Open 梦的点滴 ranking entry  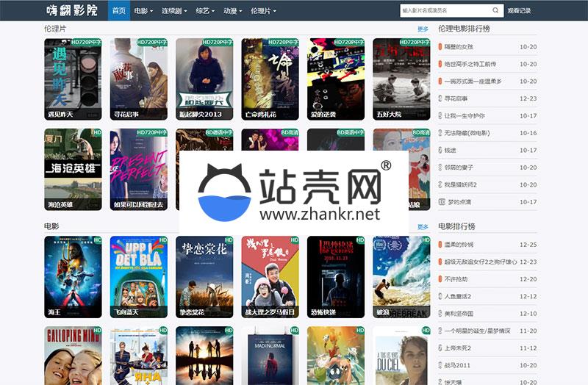(x=459, y=202)
